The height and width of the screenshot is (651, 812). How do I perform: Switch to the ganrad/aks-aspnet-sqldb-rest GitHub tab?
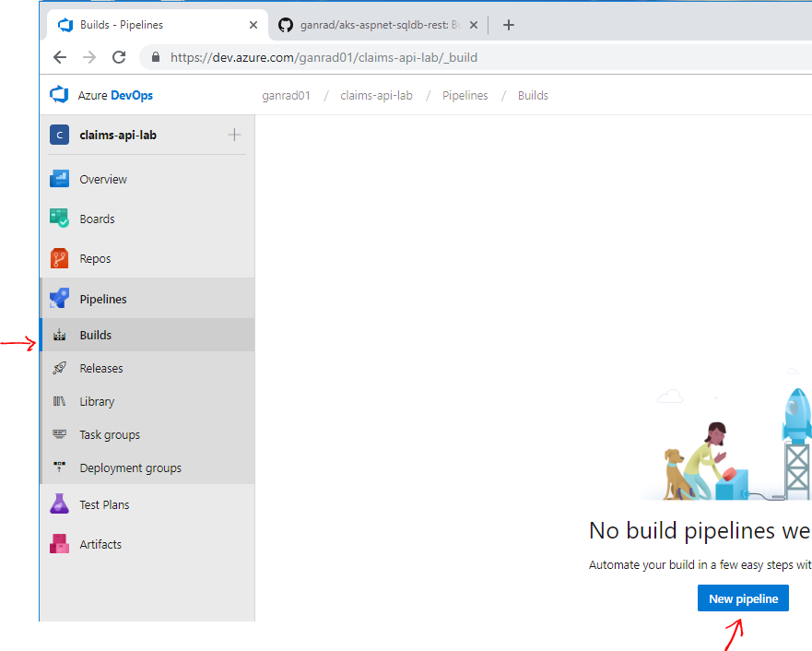pyautogui.click(x=379, y=25)
